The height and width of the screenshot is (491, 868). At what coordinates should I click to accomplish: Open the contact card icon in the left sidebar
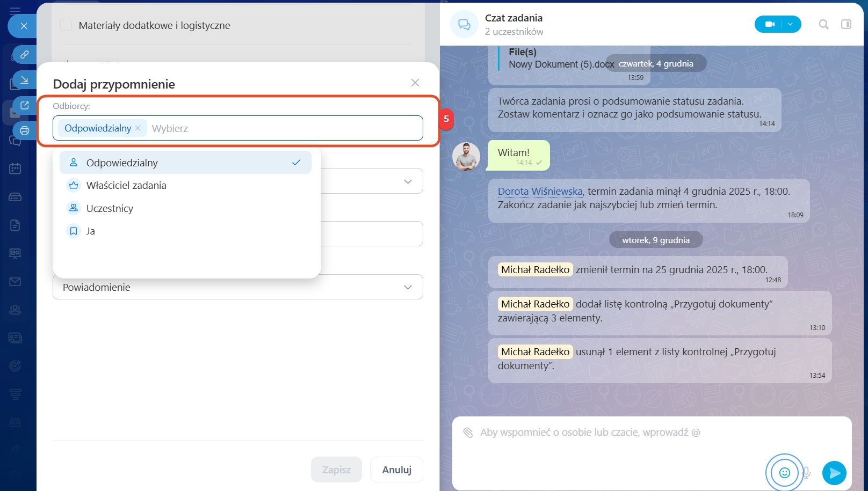[15, 338]
